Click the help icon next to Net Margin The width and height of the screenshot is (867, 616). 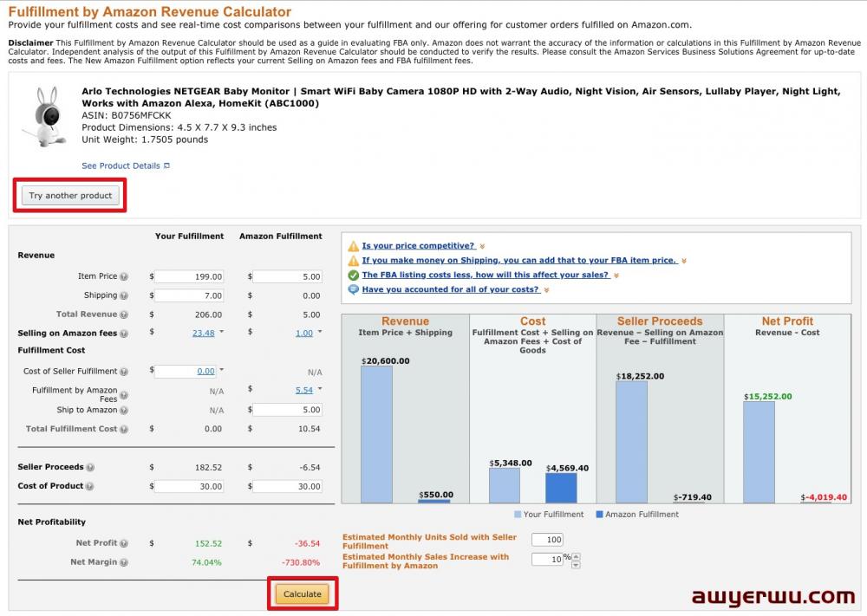coord(124,562)
